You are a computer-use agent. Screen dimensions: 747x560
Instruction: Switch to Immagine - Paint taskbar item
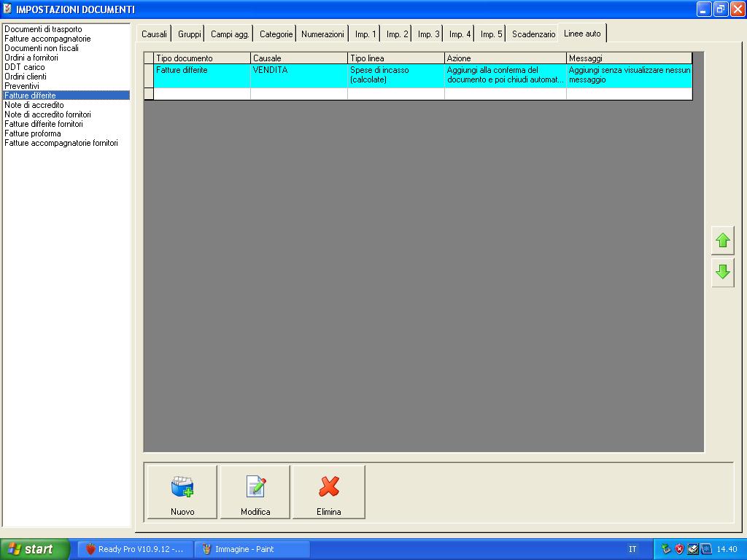(252, 549)
